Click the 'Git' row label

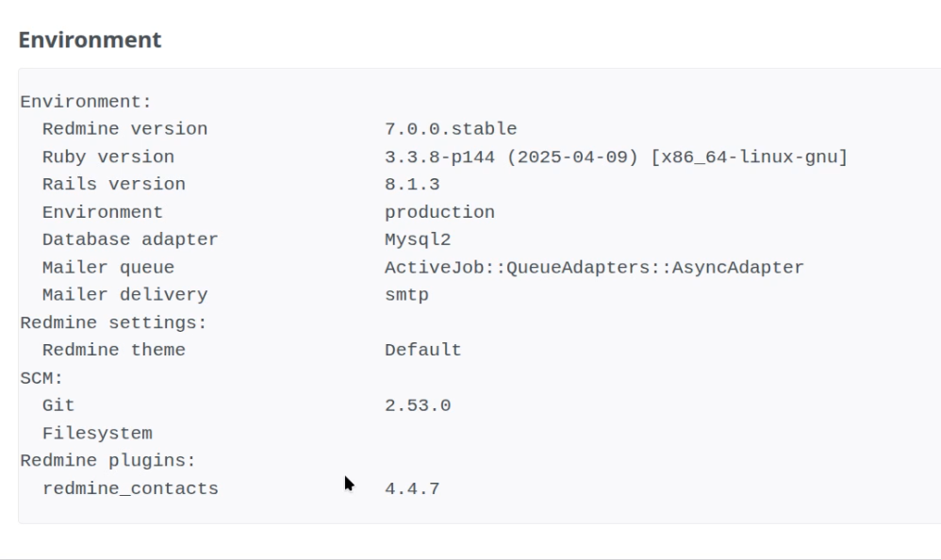[x=58, y=405]
